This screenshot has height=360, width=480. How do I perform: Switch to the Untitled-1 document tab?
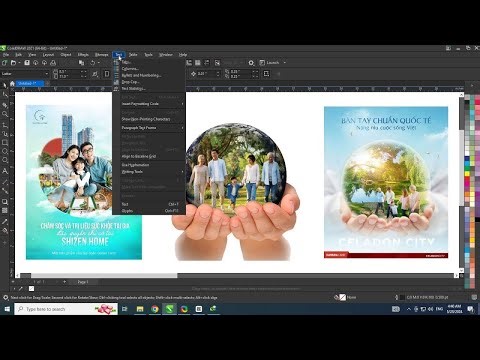tap(30, 83)
